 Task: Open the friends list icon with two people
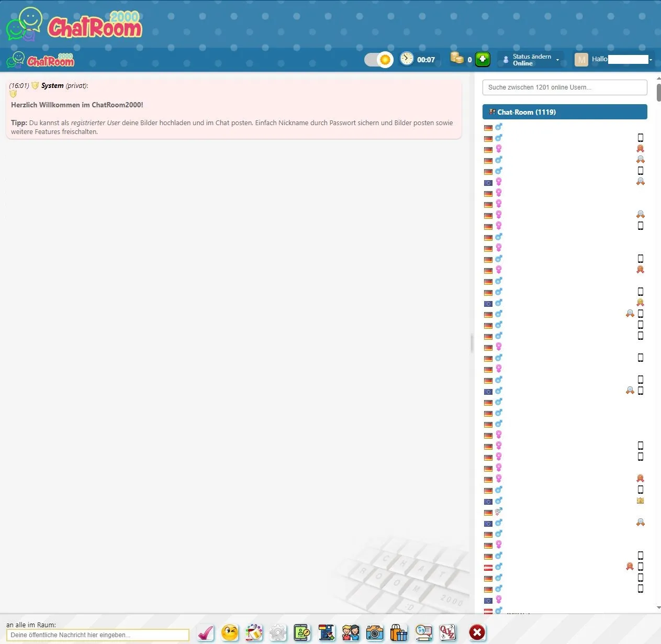(x=351, y=633)
